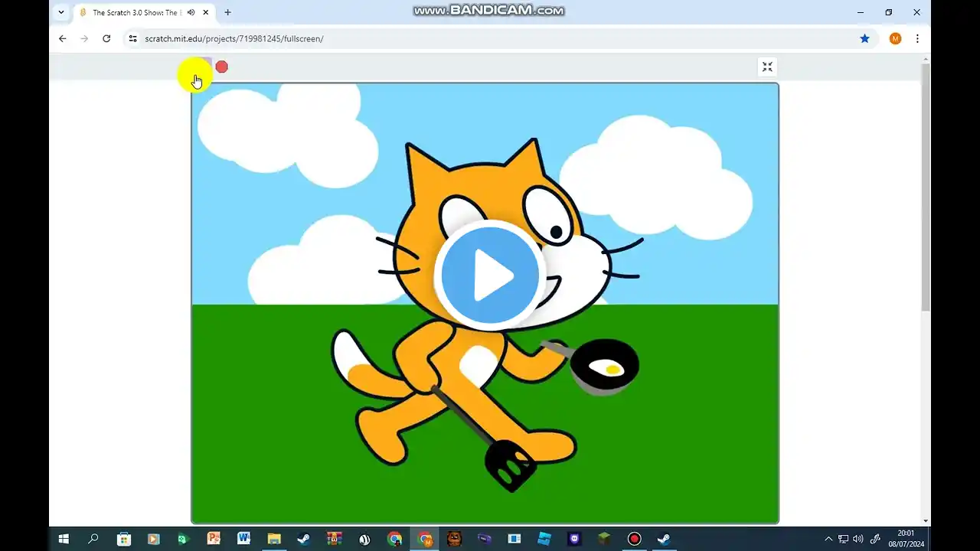Open Chrome's three-dot menu

917,38
